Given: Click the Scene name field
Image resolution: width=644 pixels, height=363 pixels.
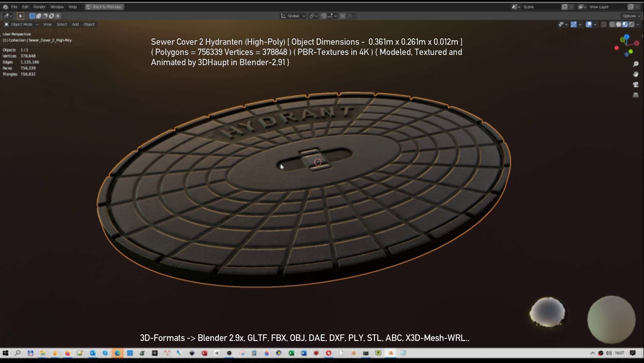Looking at the screenshot, I should pyautogui.click(x=541, y=7).
